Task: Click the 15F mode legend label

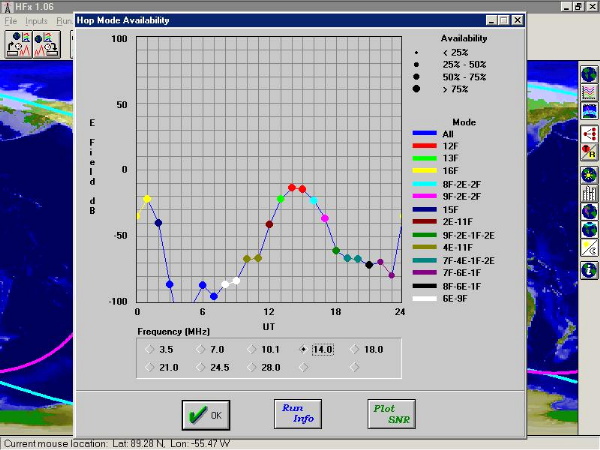Action: click(450, 209)
